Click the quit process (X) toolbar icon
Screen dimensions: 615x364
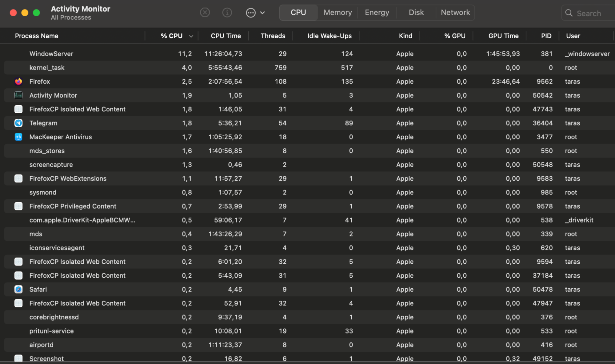205,13
